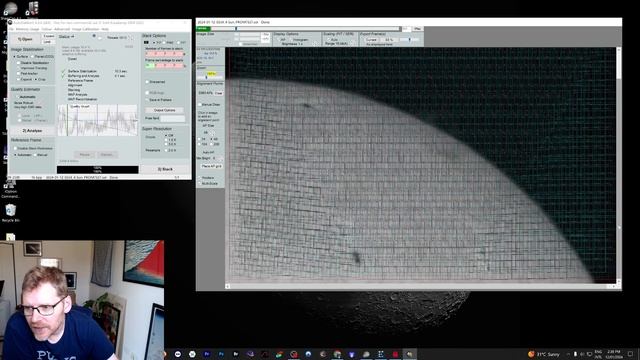Open the Memory Usage menu

coord(28,29)
